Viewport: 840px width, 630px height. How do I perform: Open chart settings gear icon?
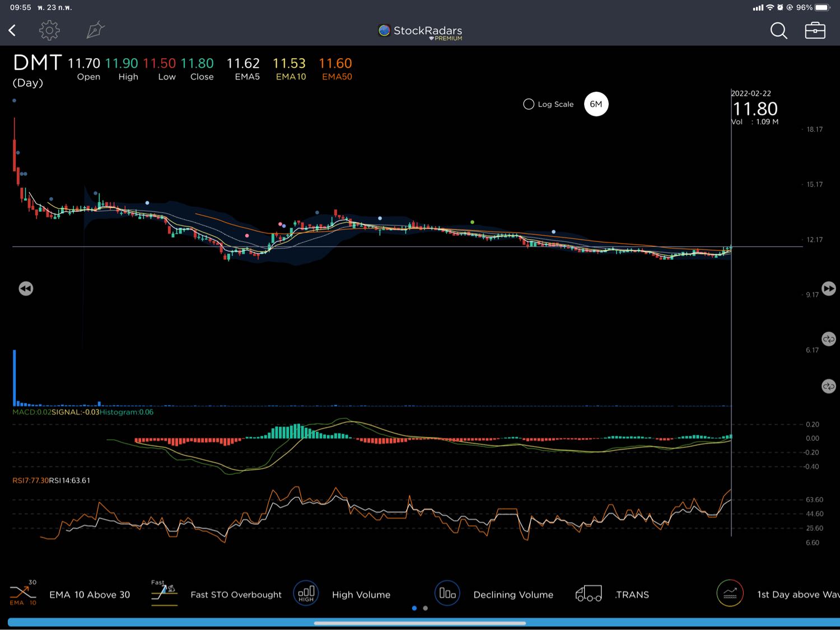[x=49, y=30]
